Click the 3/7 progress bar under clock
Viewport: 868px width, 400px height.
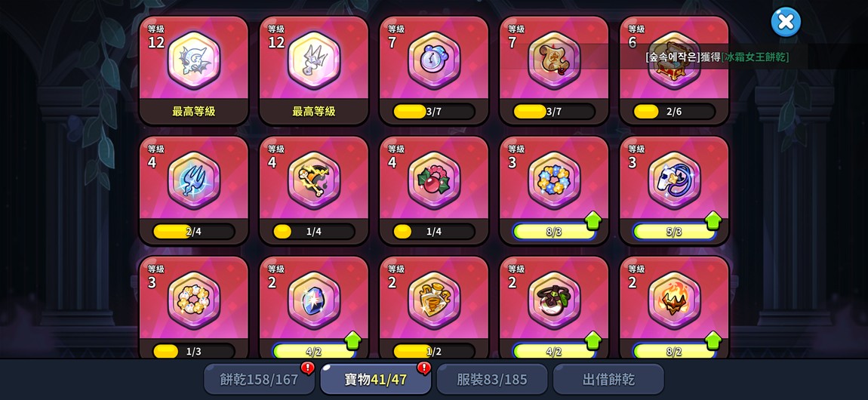(434, 112)
